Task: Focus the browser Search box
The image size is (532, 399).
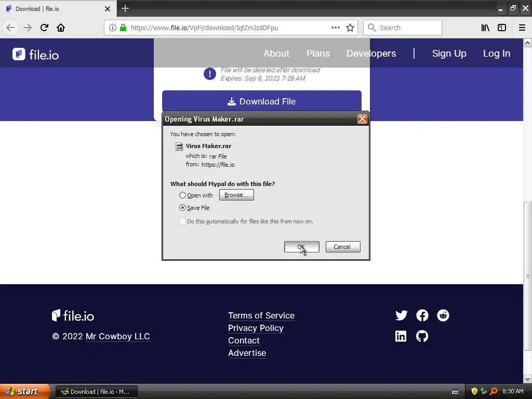Action: [403, 28]
